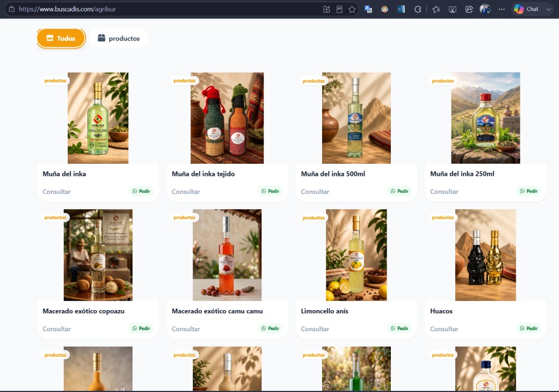The image size is (559, 392).
Task: Click Consultar under Limoncello anís
Action: tap(315, 329)
